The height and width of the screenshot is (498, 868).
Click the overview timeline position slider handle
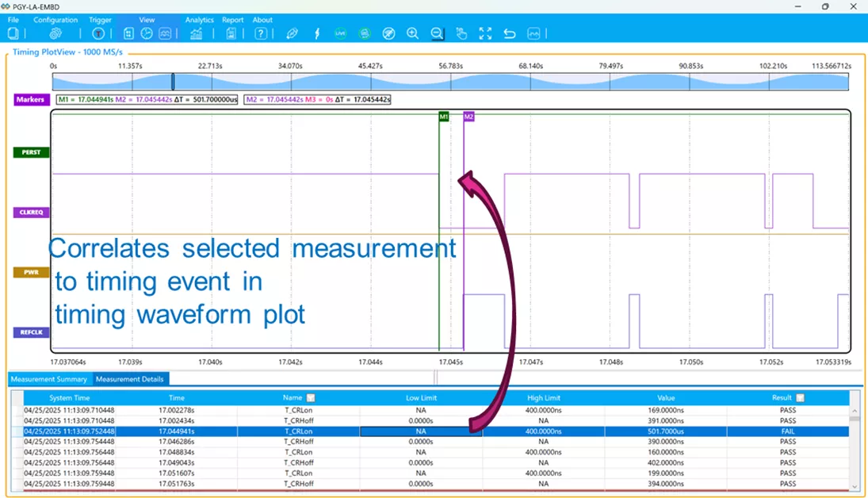[x=173, y=82]
